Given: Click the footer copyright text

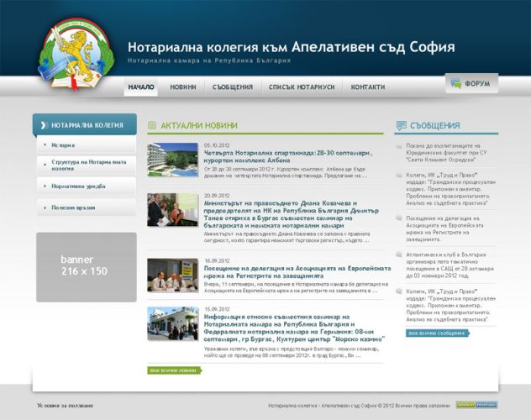Looking at the screenshot, I should pyautogui.click(x=359, y=406).
